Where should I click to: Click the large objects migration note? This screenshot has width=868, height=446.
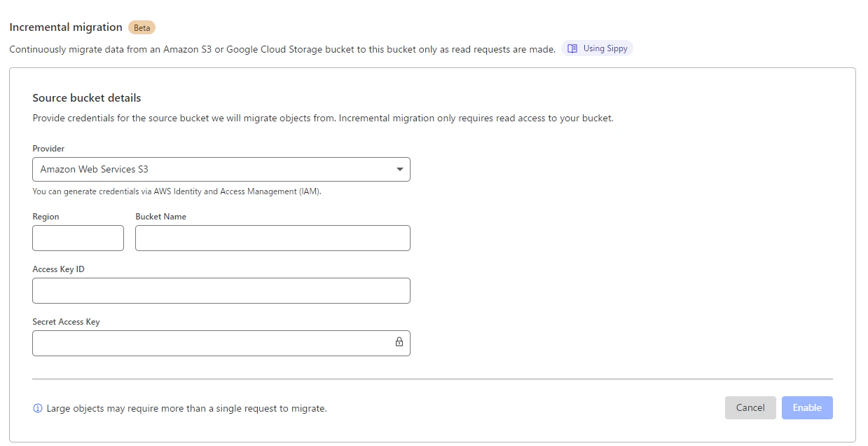point(186,408)
